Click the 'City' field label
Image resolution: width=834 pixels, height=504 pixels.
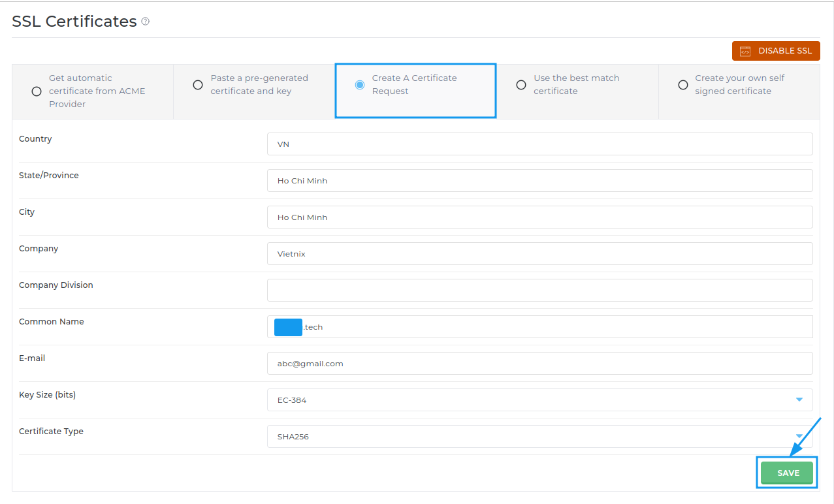click(x=27, y=212)
